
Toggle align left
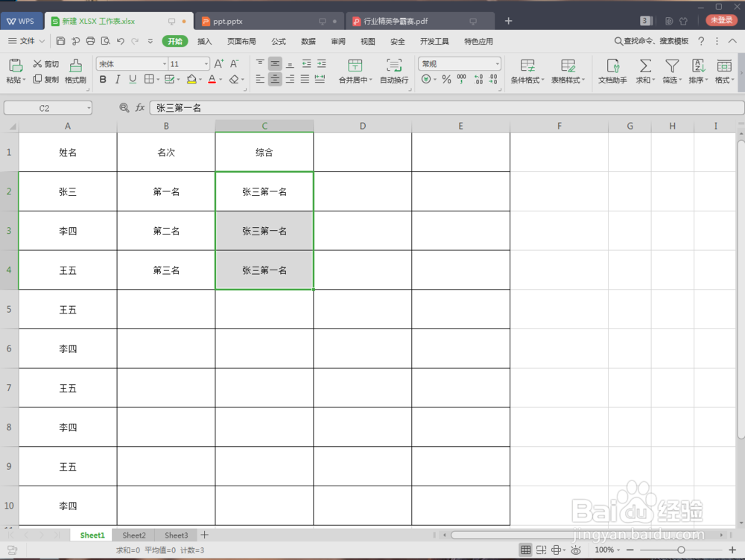pos(260,80)
